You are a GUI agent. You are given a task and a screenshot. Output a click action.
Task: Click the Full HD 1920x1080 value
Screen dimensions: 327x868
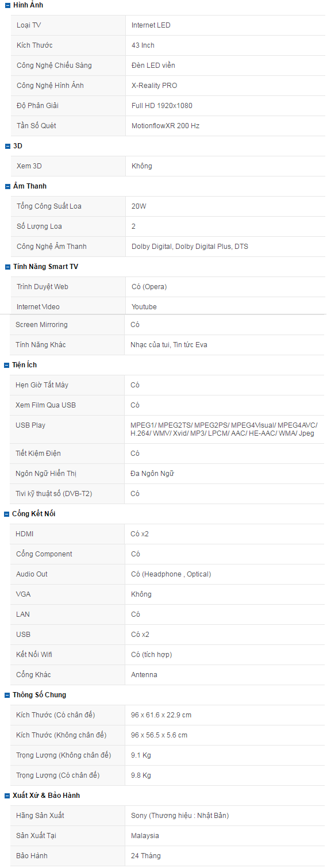(x=162, y=106)
